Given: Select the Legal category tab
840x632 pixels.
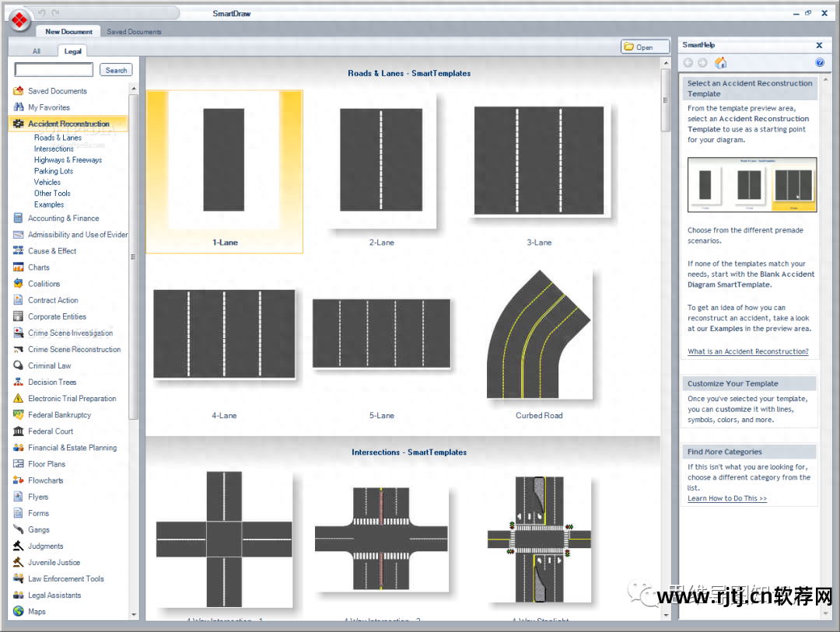Looking at the screenshot, I should [x=73, y=51].
